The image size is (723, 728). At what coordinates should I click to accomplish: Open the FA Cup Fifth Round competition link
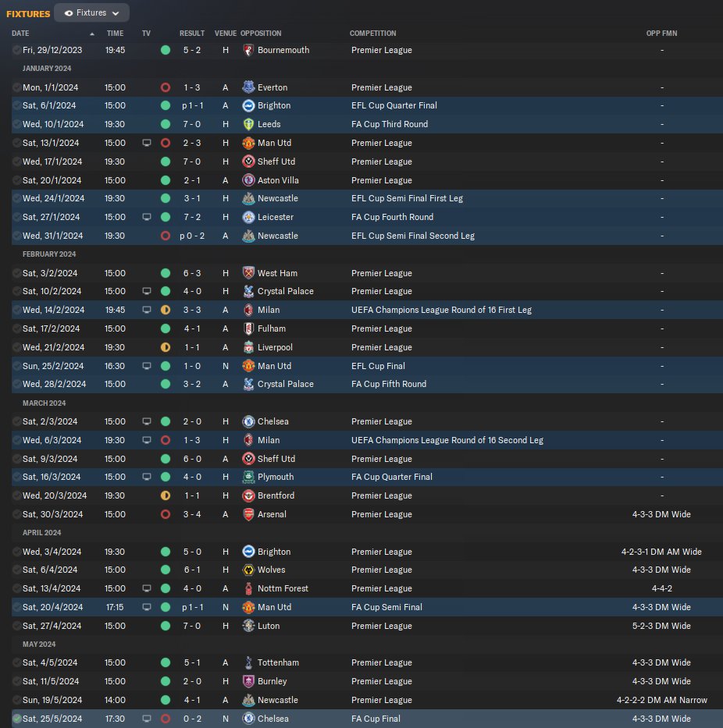[389, 384]
